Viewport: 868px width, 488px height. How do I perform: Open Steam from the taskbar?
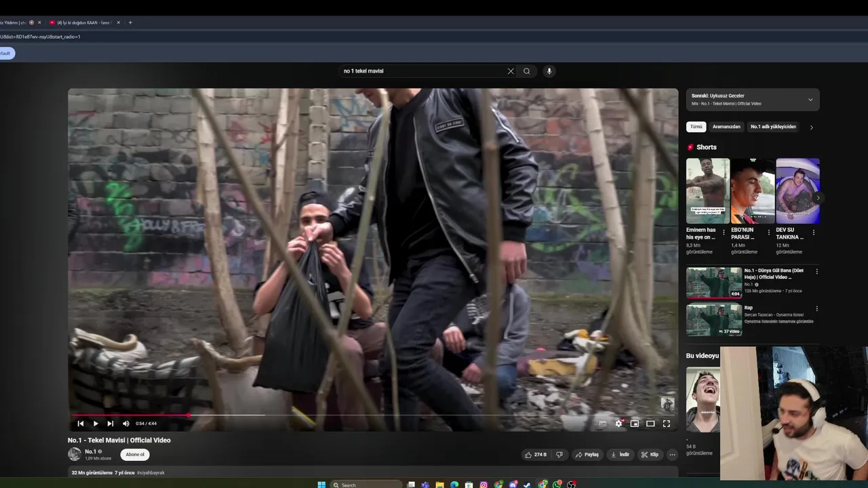[x=528, y=484]
